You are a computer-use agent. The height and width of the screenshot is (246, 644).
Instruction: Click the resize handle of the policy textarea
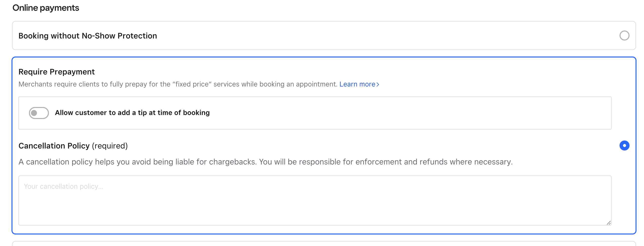[x=609, y=223]
